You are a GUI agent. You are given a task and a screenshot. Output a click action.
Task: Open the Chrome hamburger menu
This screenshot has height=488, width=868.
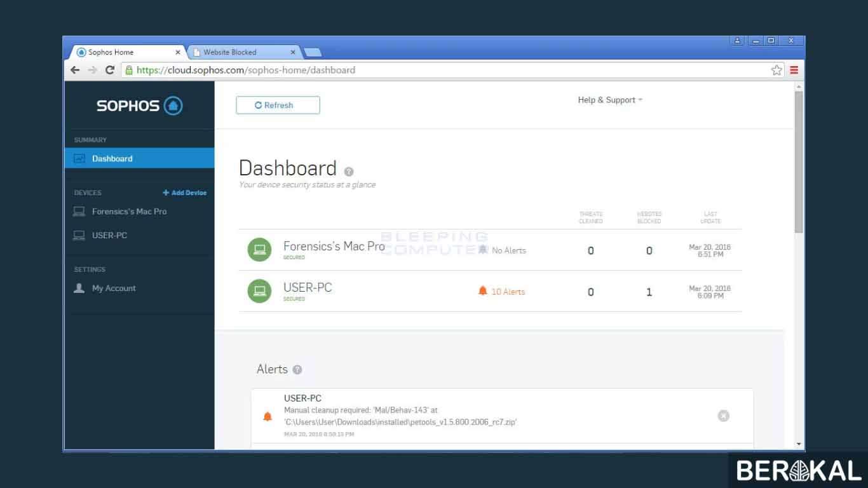(794, 70)
